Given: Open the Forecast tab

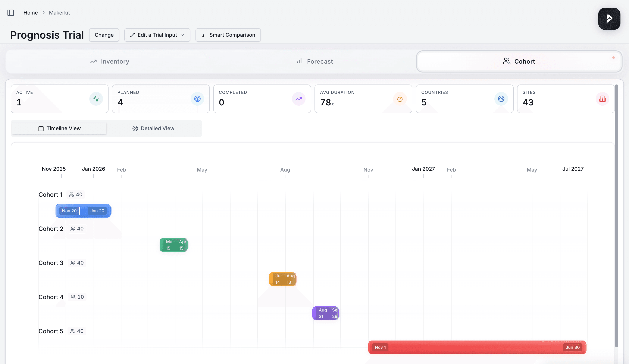Looking at the screenshot, I should (x=314, y=61).
